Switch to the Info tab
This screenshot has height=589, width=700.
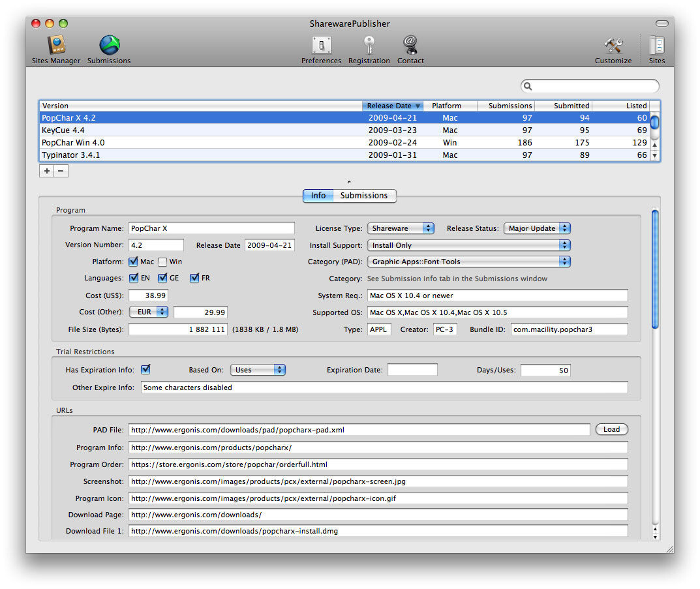318,196
